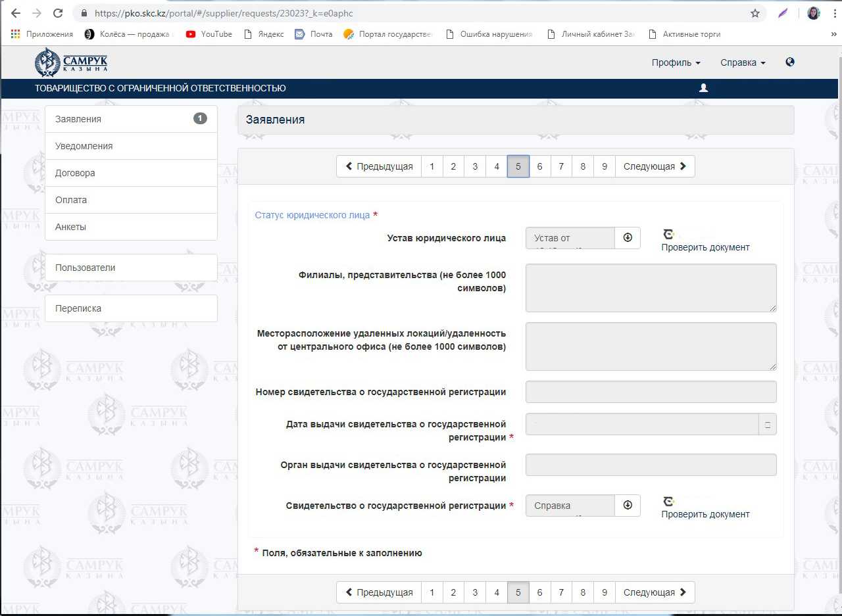Open the YouTube bookmark

pos(209,34)
